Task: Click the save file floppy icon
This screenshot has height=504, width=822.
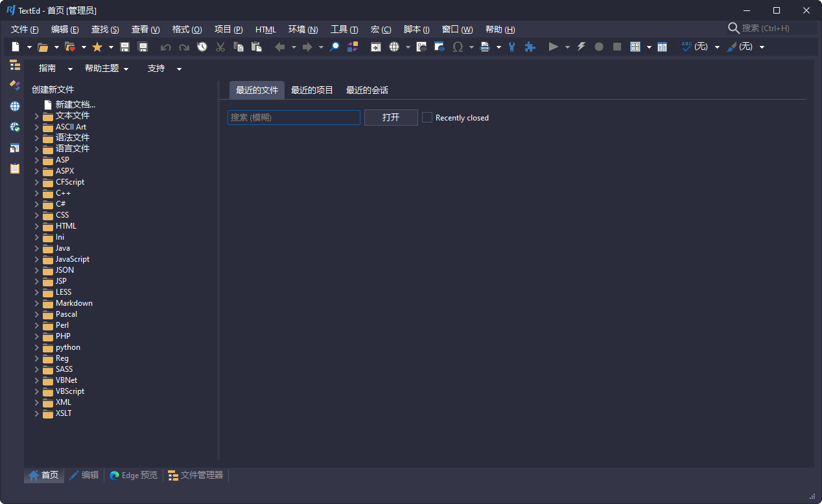Action: (125, 47)
